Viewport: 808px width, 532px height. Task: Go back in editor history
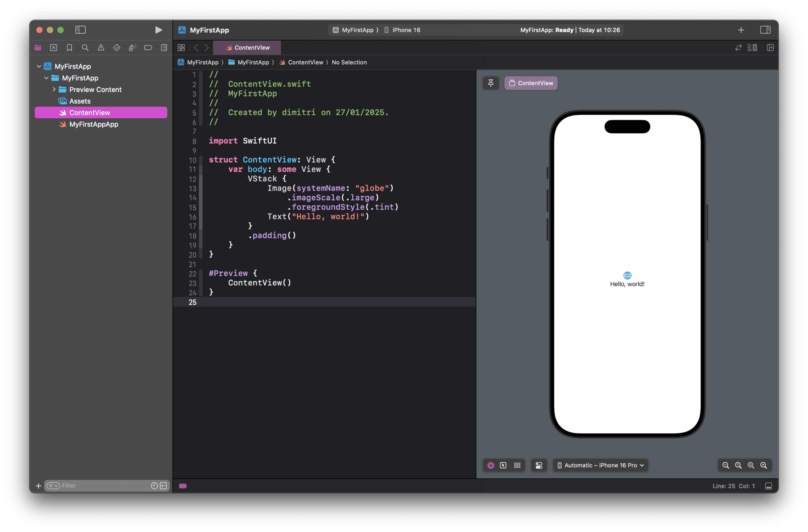click(x=196, y=48)
